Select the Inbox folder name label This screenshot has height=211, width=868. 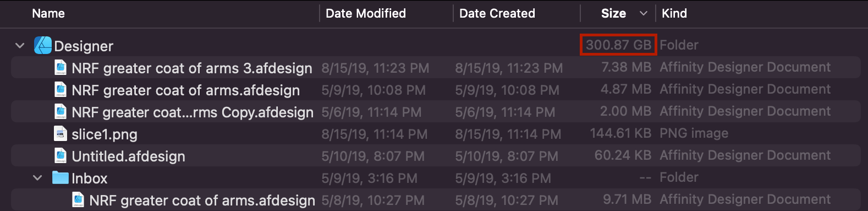(90, 178)
